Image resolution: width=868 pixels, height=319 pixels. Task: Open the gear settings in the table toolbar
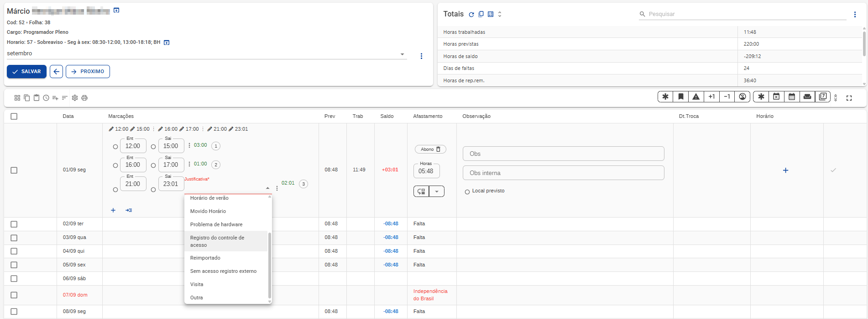point(75,98)
